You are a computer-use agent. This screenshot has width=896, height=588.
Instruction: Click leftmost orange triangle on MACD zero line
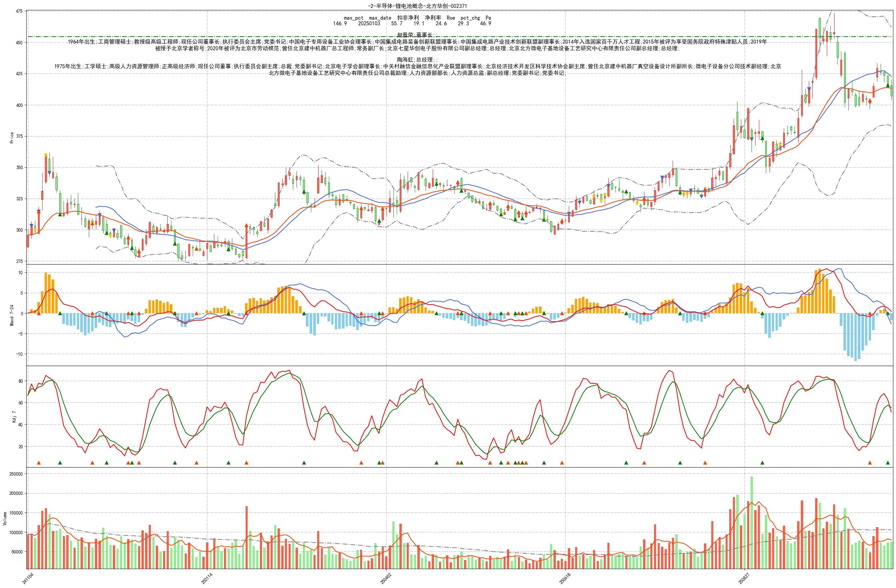tap(38, 313)
